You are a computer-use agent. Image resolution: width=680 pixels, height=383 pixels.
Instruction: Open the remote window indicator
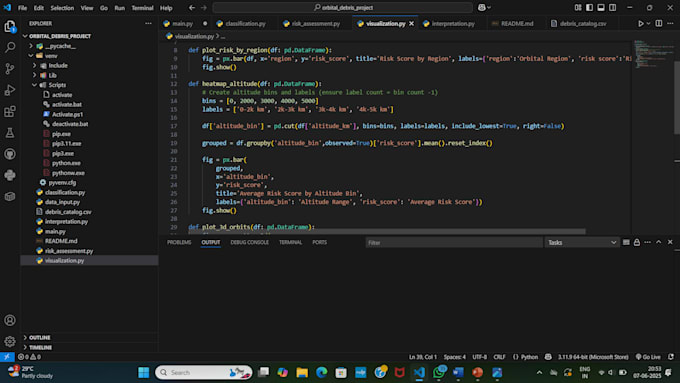click(x=7, y=357)
